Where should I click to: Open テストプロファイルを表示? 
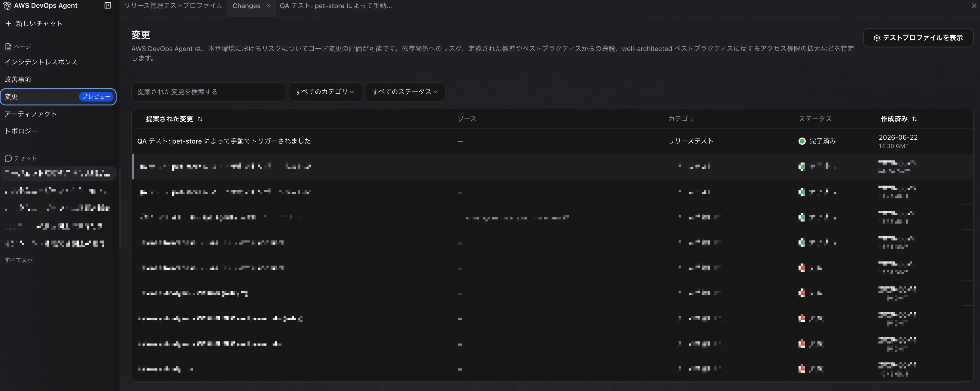tap(918, 38)
